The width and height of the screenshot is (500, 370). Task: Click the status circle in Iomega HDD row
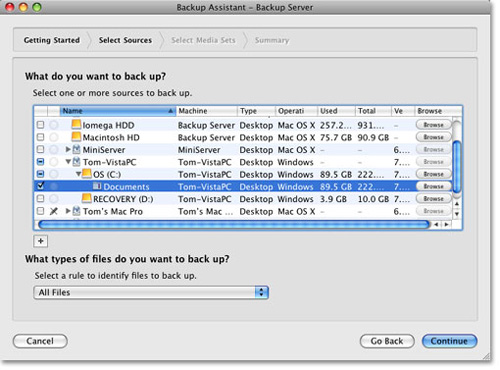click(53, 125)
